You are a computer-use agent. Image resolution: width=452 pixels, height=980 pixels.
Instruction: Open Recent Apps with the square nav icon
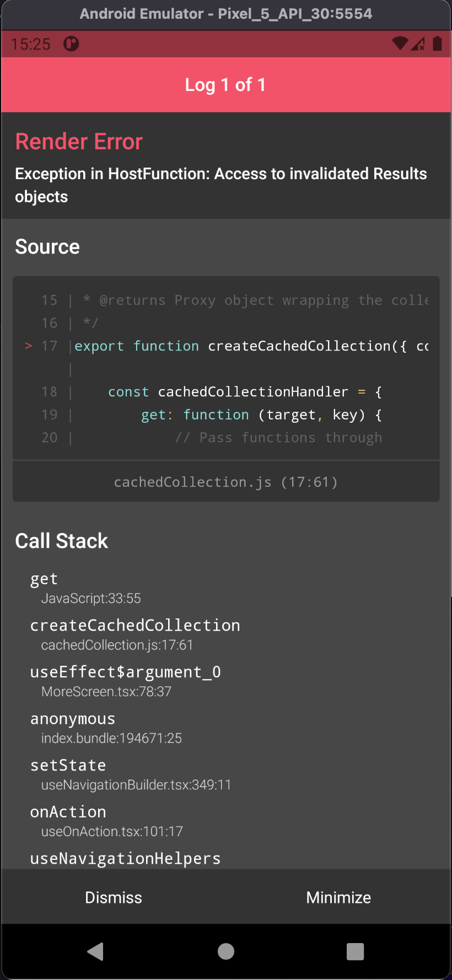pyautogui.click(x=356, y=951)
